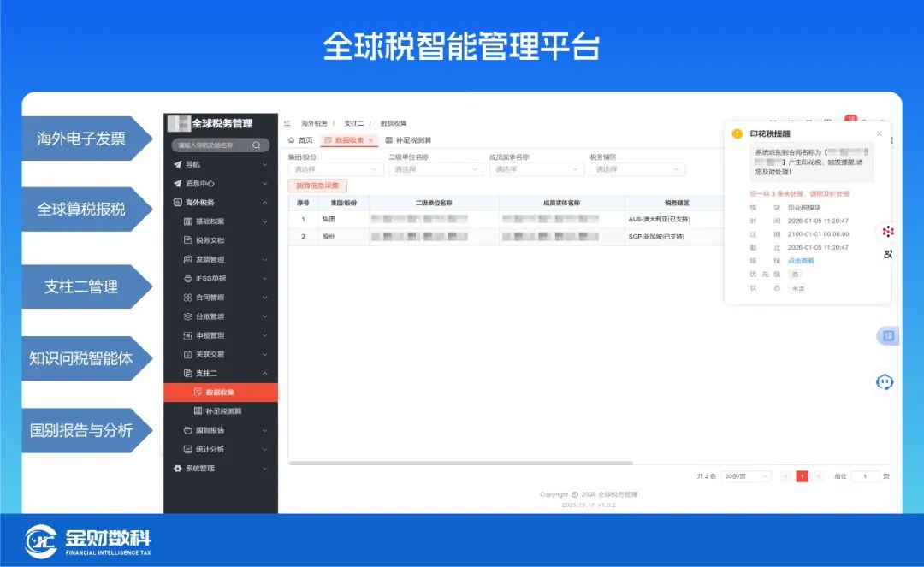Open the 税务辖区 dropdown

click(x=637, y=169)
